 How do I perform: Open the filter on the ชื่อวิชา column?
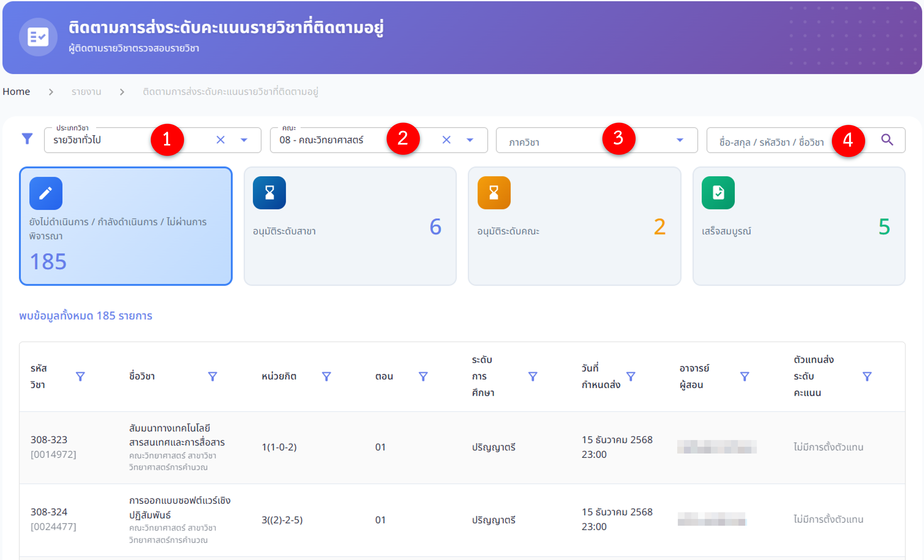pyautogui.click(x=212, y=376)
